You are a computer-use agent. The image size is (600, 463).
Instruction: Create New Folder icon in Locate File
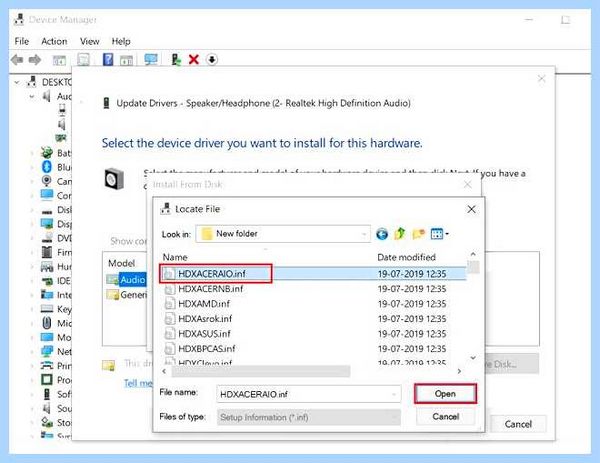coord(418,233)
